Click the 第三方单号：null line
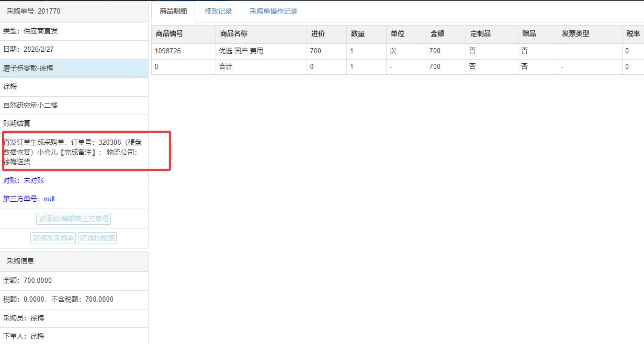Viewport: 644px width, 344px height. click(29, 199)
